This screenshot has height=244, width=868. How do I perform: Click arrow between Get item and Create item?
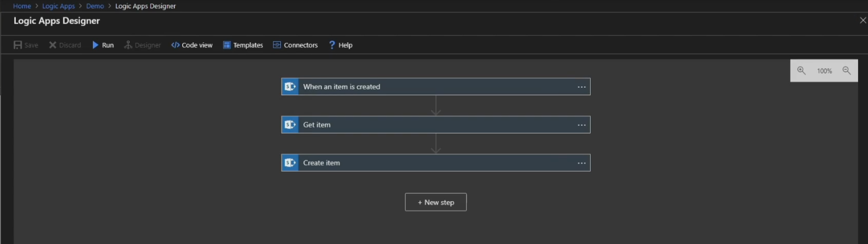click(435, 144)
